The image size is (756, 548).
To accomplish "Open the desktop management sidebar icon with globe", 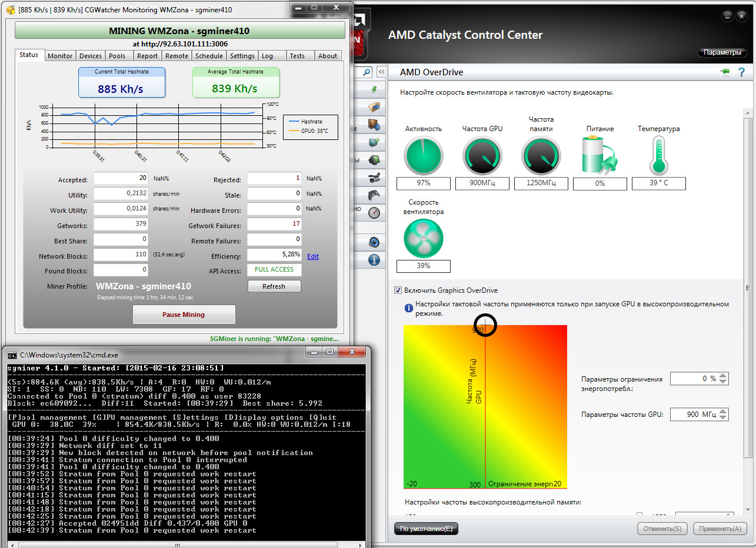I will coord(374,125).
